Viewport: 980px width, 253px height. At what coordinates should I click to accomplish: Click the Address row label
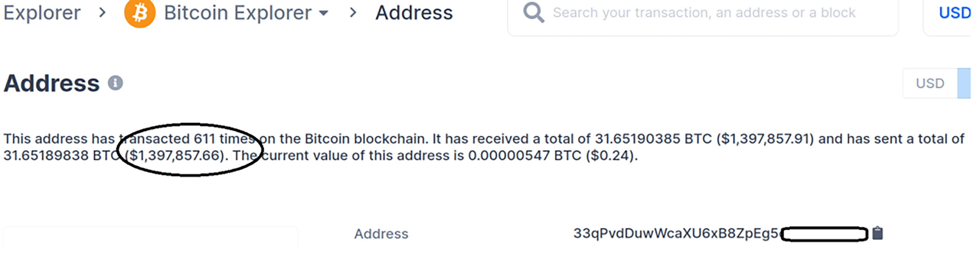tap(381, 234)
